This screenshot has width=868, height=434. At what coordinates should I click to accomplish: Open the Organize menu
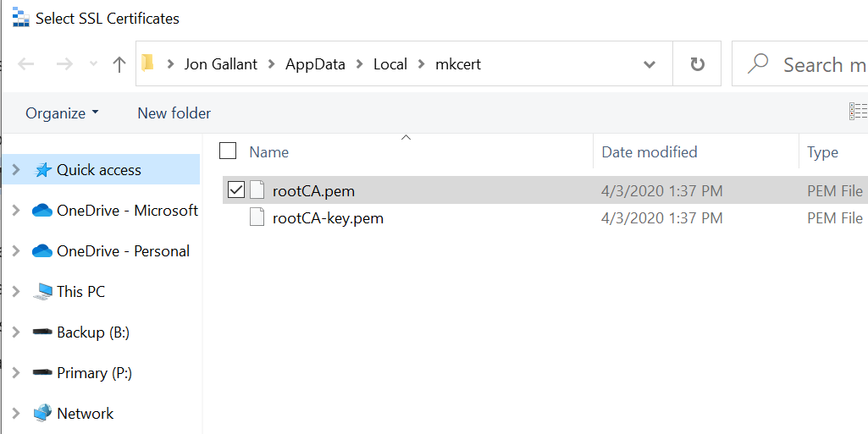(62, 113)
